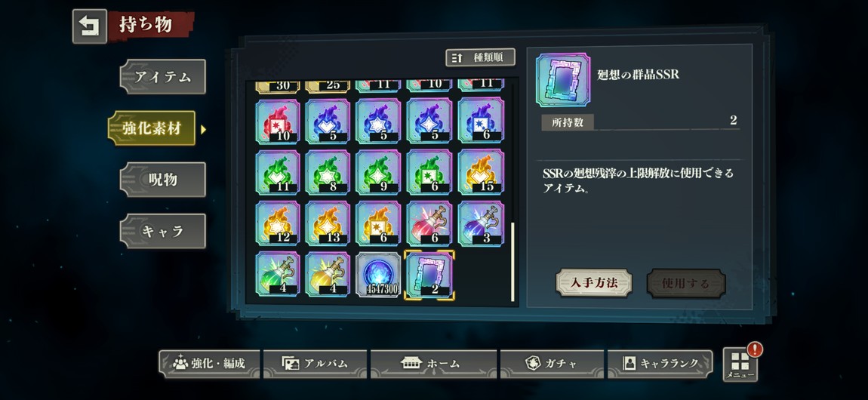
Task: Open the キャラ category tab
Action: (x=163, y=231)
